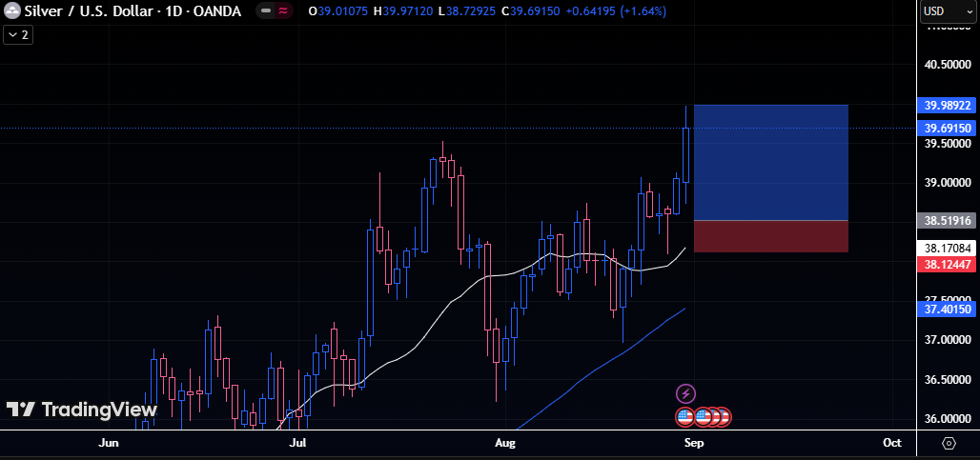Click the open value O39.01075

click(337, 11)
